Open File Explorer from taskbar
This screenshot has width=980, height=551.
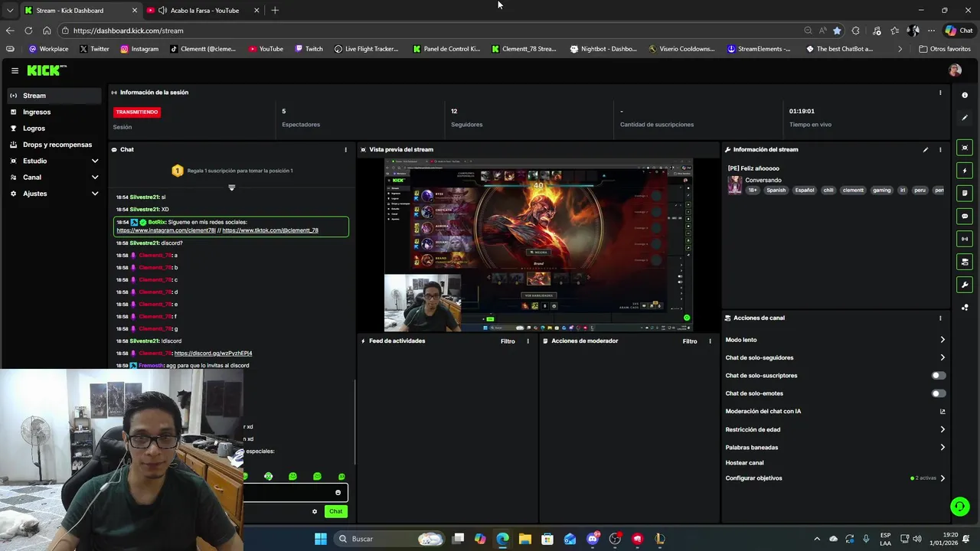(x=525, y=539)
